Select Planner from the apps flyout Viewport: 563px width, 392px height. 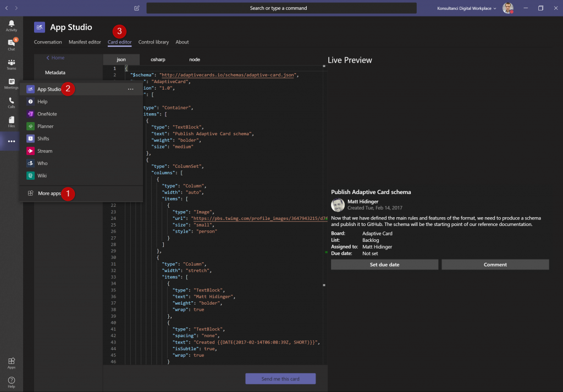[45, 126]
